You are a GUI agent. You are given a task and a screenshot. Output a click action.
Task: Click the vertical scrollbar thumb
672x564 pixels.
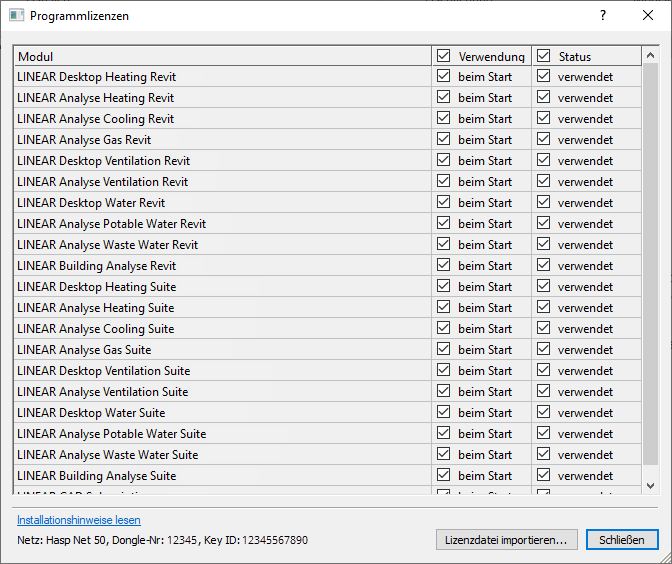coord(650,264)
